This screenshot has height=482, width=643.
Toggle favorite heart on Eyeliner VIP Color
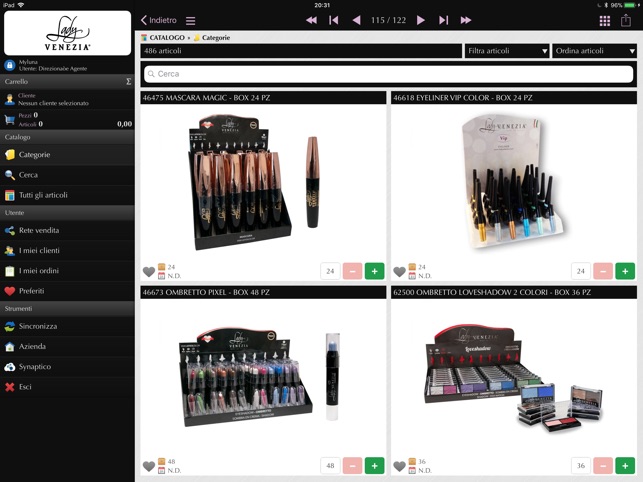[x=399, y=272]
